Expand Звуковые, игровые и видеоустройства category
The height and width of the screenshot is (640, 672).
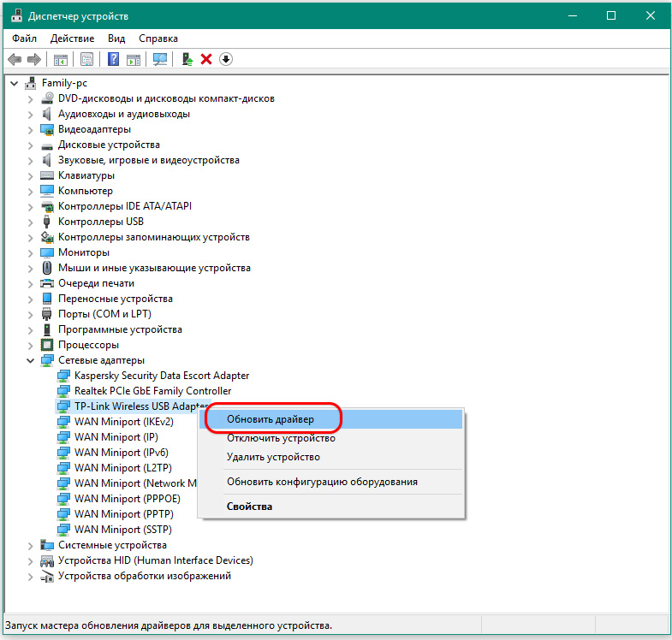(x=30, y=161)
